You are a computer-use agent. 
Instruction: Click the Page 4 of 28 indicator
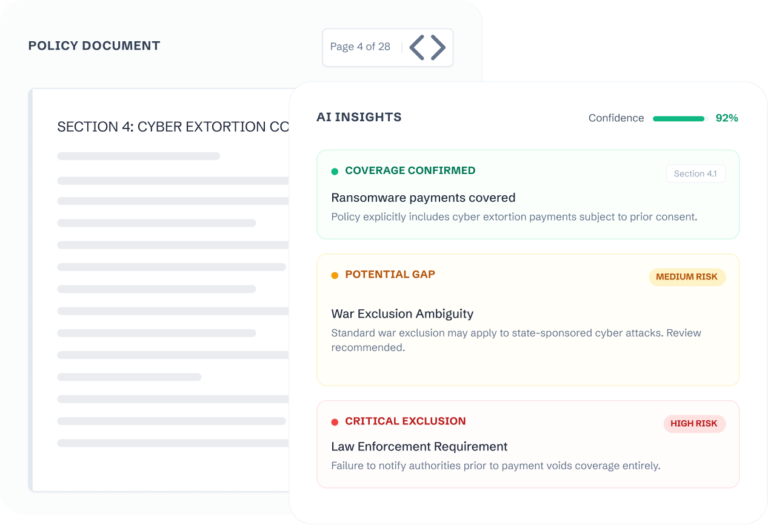click(x=360, y=47)
